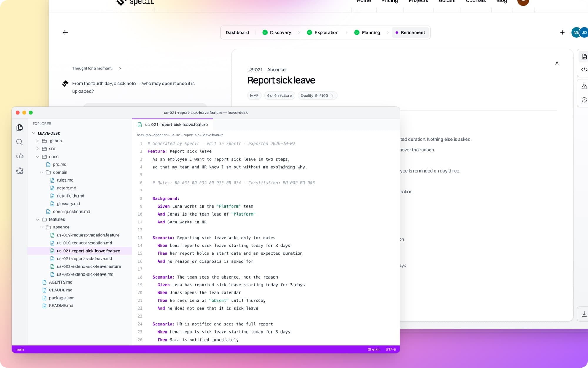Open CLAUDE.md in the file tree
This screenshot has height=368, width=588.
(61, 290)
